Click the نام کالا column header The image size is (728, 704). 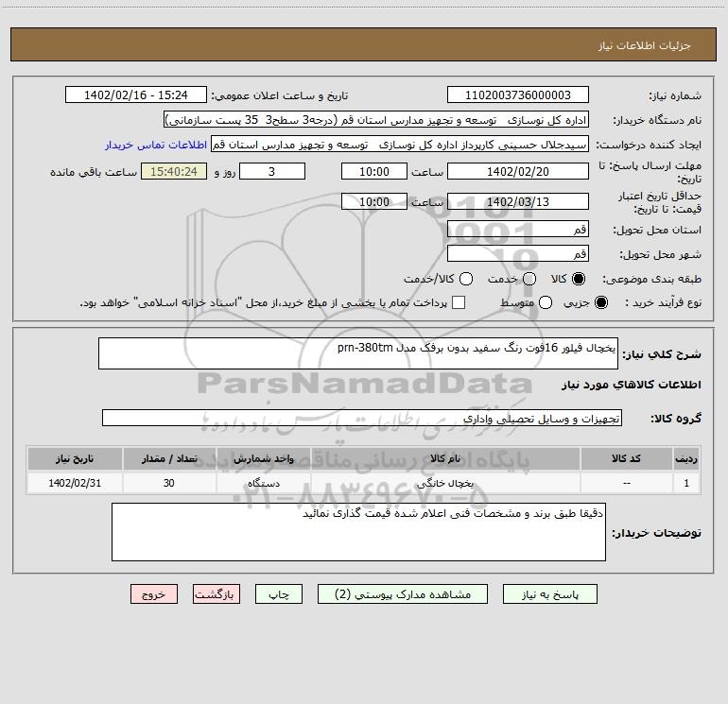(x=445, y=458)
